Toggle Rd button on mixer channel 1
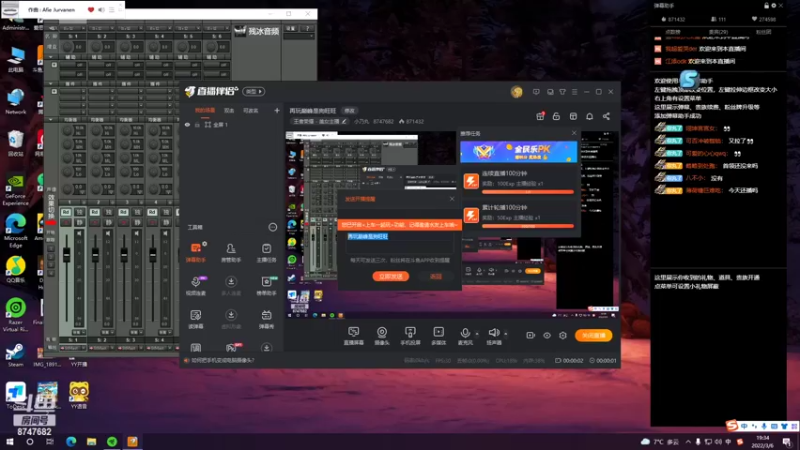 (66, 212)
